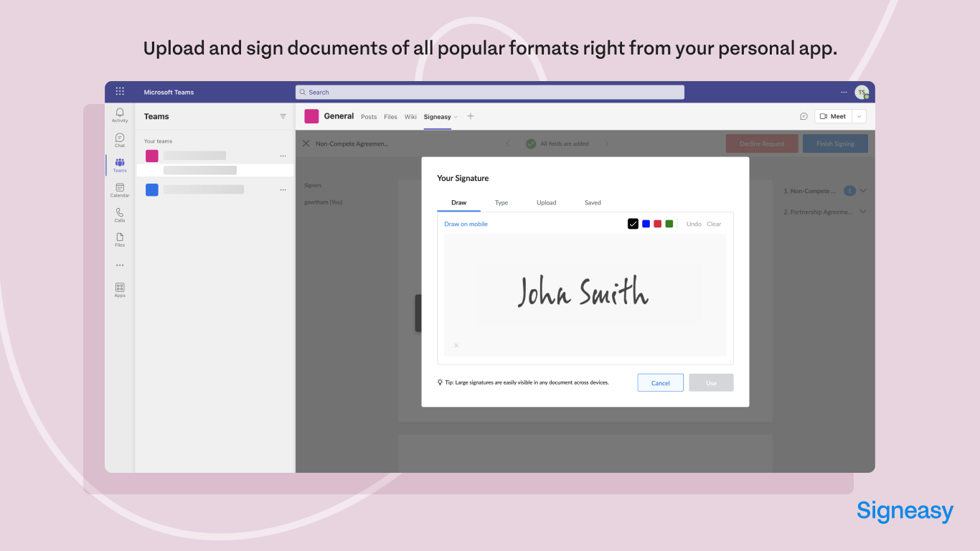
Task: Expand the Non-Compete document entry
Action: pyautogui.click(x=863, y=191)
